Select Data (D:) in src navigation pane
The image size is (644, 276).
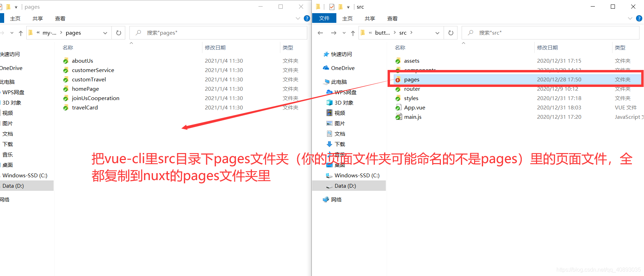(x=349, y=186)
